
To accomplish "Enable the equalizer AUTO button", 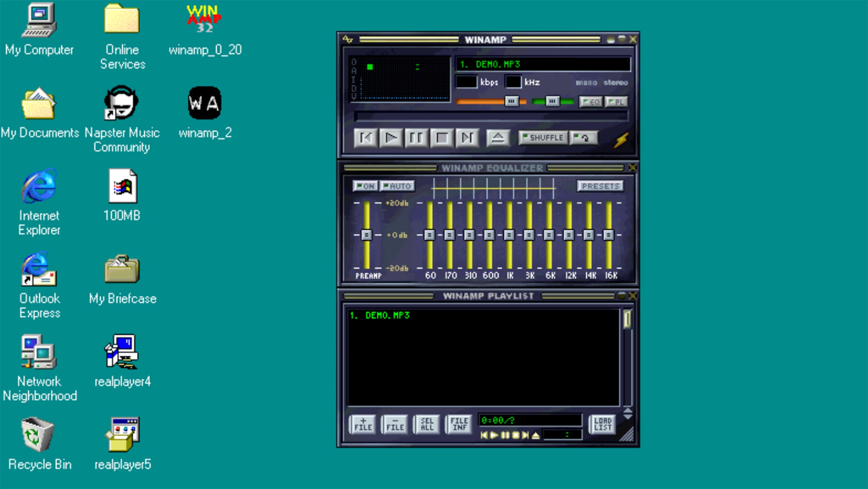I will pos(397,186).
